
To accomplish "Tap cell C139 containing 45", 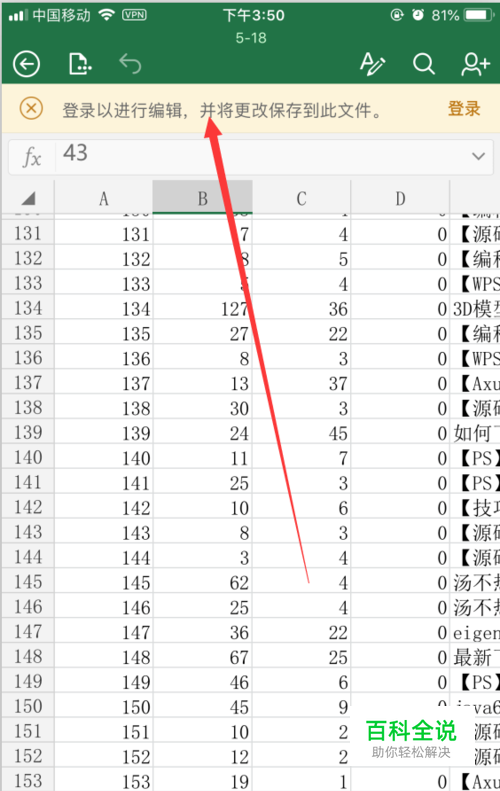I will tap(301, 432).
